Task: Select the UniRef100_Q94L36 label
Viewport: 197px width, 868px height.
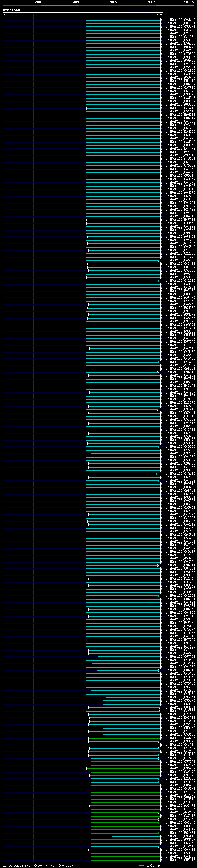Action: (x=180, y=64)
